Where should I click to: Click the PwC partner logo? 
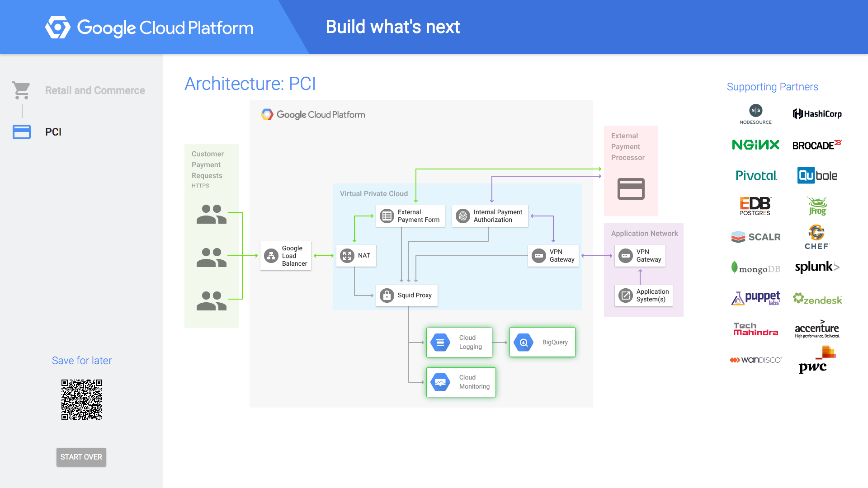(817, 360)
